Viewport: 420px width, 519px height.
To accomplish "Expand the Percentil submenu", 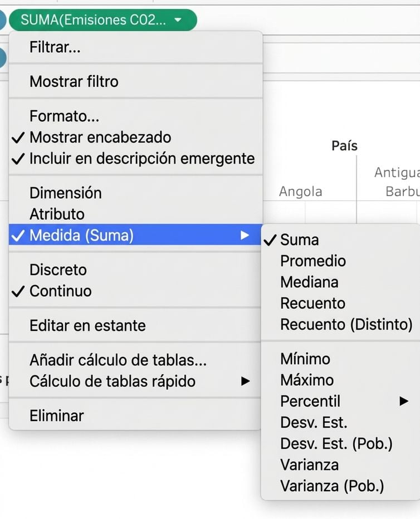I will click(x=340, y=401).
